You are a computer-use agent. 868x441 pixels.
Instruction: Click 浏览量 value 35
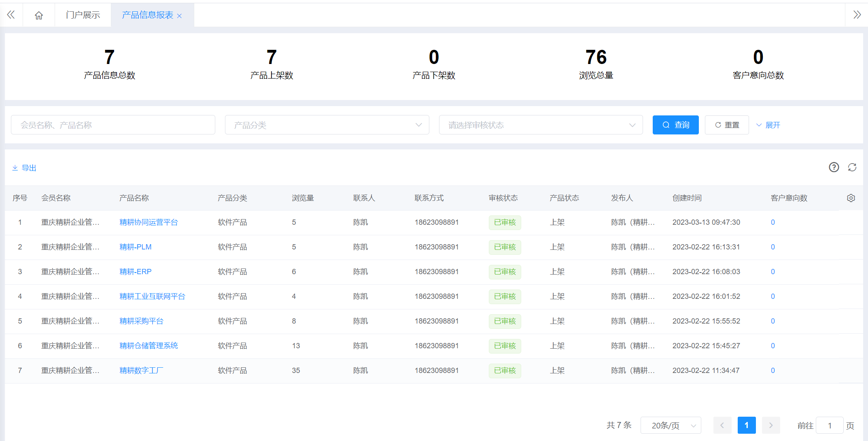(296, 371)
